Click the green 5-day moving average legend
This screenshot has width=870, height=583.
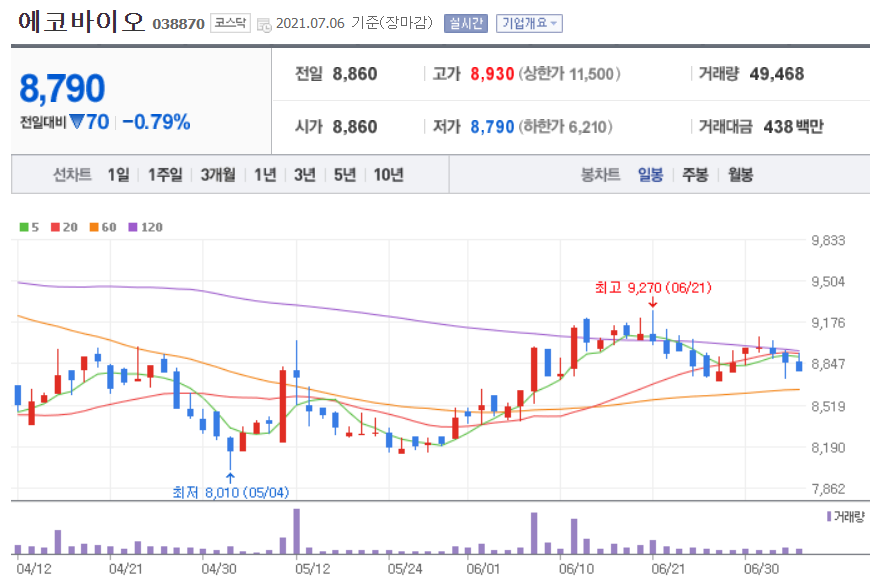point(29,227)
